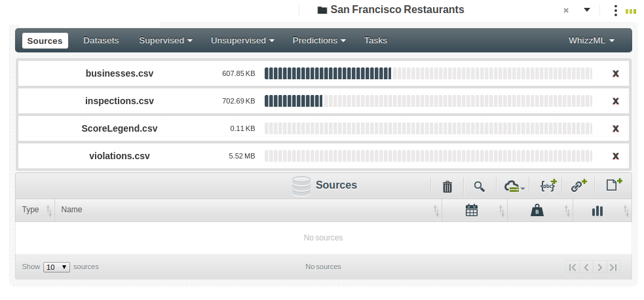Sort sources by the calendar date column
The width and height of the screenshot is (644, 300).
click(472, 210)
